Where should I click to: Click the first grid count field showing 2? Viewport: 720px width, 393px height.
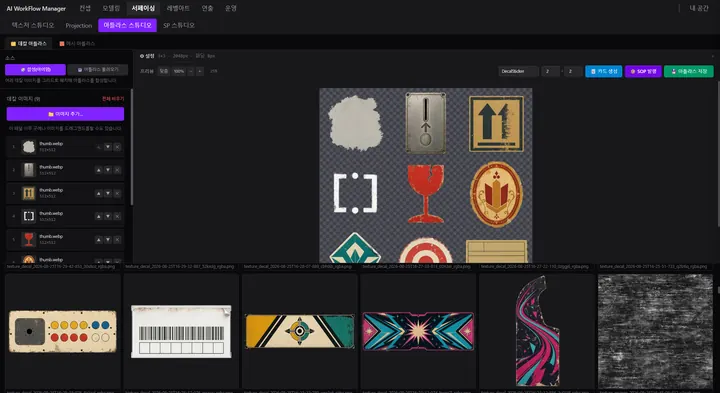[x=551, y=71]
